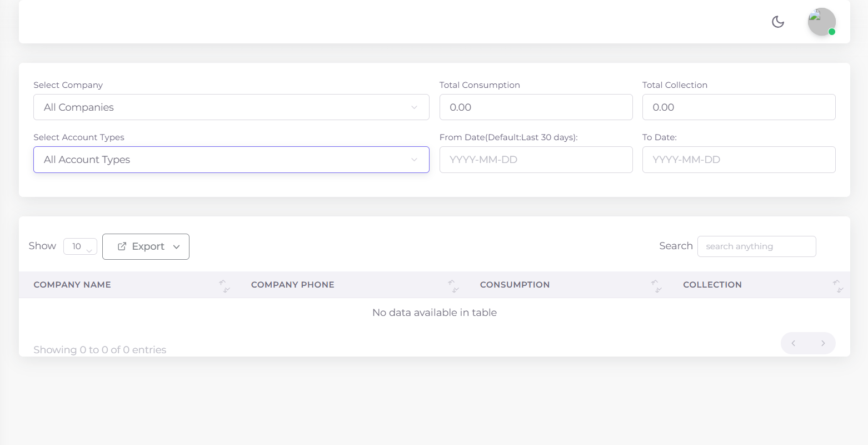The image size is (868, 445).
Task: Toggle dark mode with the moon icon
Action: (x=778, y=22)
